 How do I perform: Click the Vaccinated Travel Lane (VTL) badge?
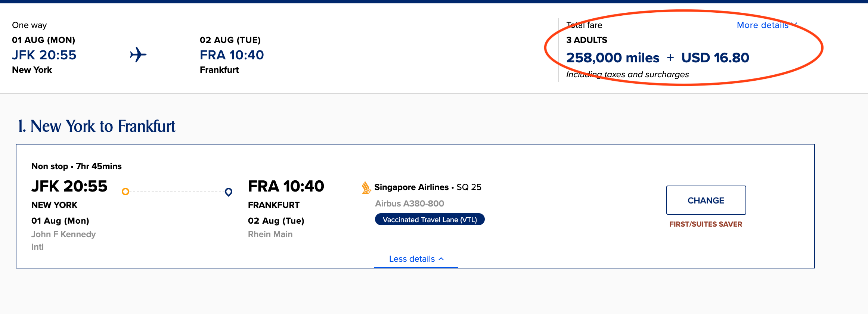coord(430,220)
